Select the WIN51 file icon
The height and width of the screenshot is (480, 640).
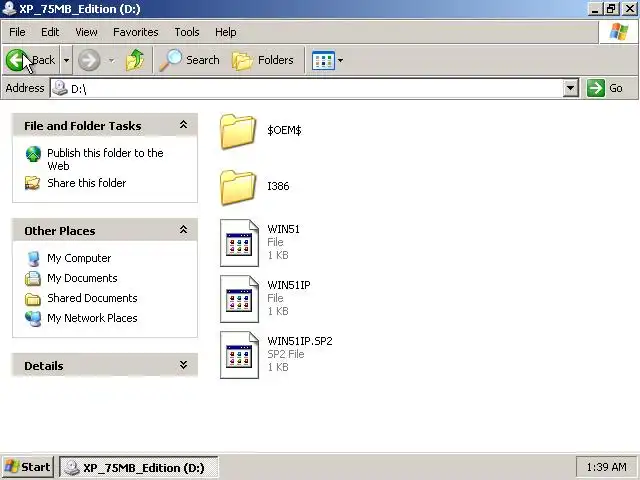pyautogui.click(x=239, y=243)
